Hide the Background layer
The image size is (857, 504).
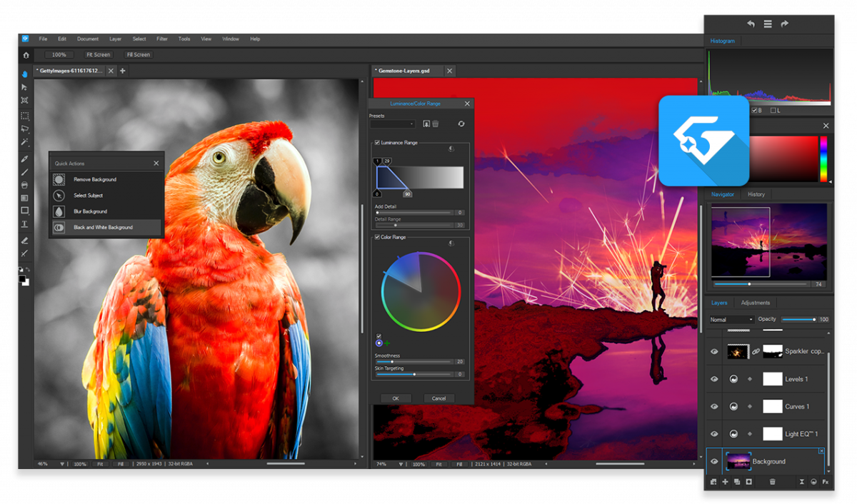click(x=713, y=461)
